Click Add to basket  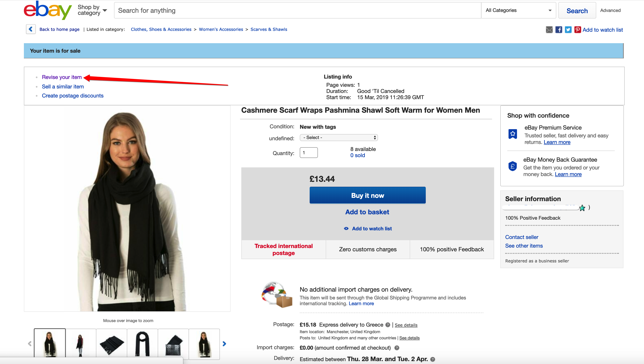[x=367, y=212]
